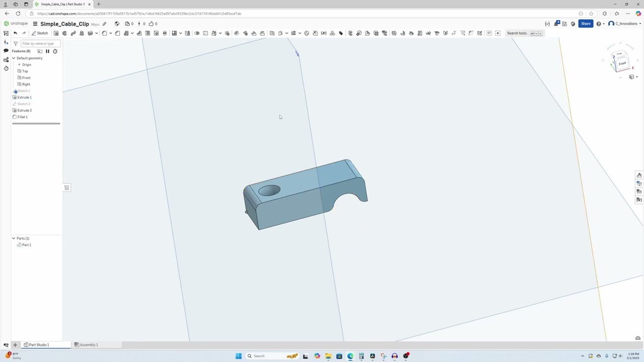Select the Shell tool icon

(x=147, y=33)
